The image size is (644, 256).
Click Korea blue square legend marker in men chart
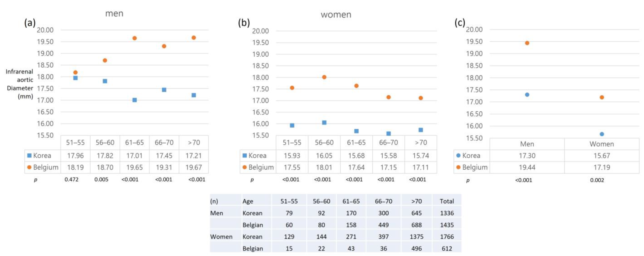(29, 155)
